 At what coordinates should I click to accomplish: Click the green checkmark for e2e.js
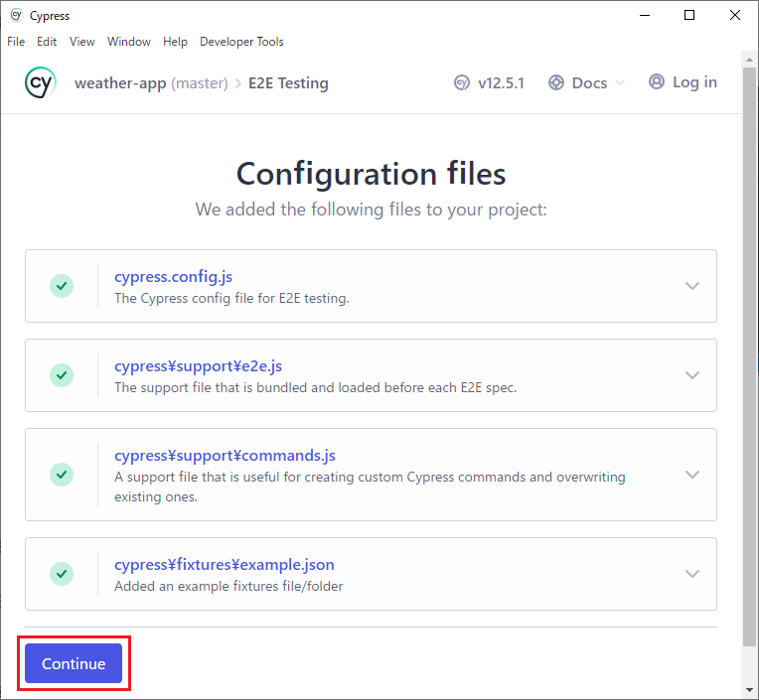click(x=62, y=375)
